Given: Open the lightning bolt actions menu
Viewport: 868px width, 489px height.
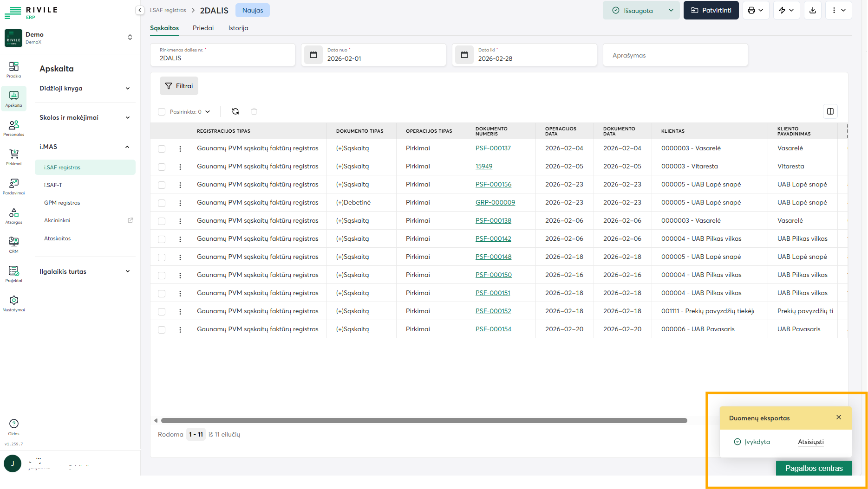Looking at the screenshot, I should 786,10.
